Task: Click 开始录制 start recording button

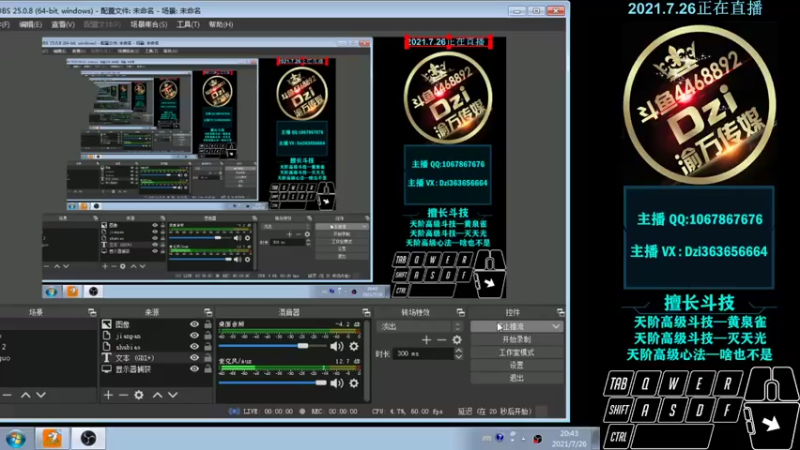Action: coord(517,339)
